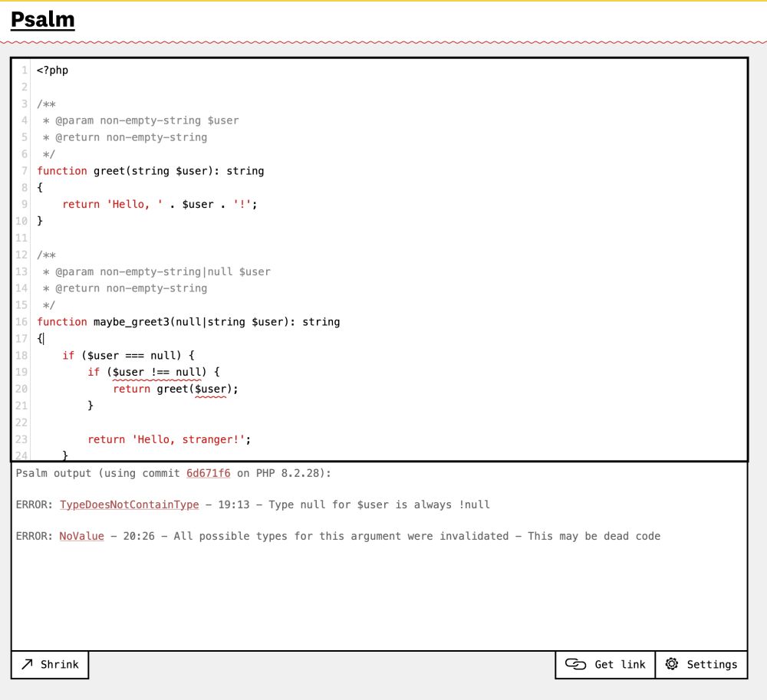Viewport: 767px width, 700px height.
Task: Click the Get link button
Action: click(x=605, y=664)
